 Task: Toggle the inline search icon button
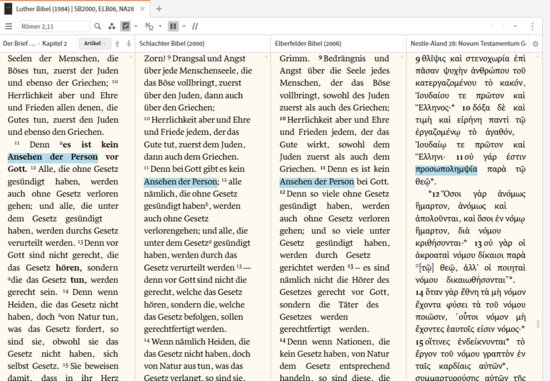pos(126,26)
